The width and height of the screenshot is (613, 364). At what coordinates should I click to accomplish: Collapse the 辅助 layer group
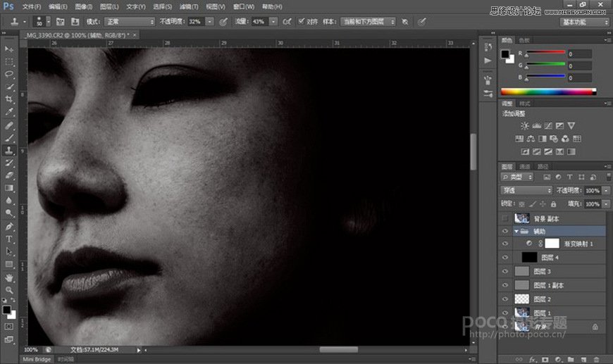tap(516, 231)
